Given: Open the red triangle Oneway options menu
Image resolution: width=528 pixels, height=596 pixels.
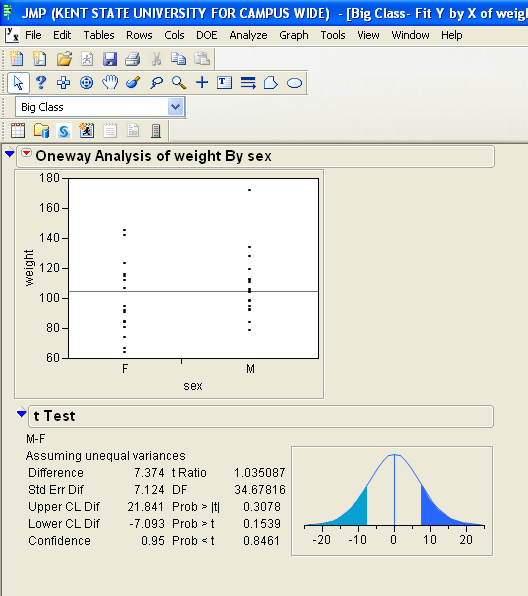Looking at the screenshot, I should (26, 153).
